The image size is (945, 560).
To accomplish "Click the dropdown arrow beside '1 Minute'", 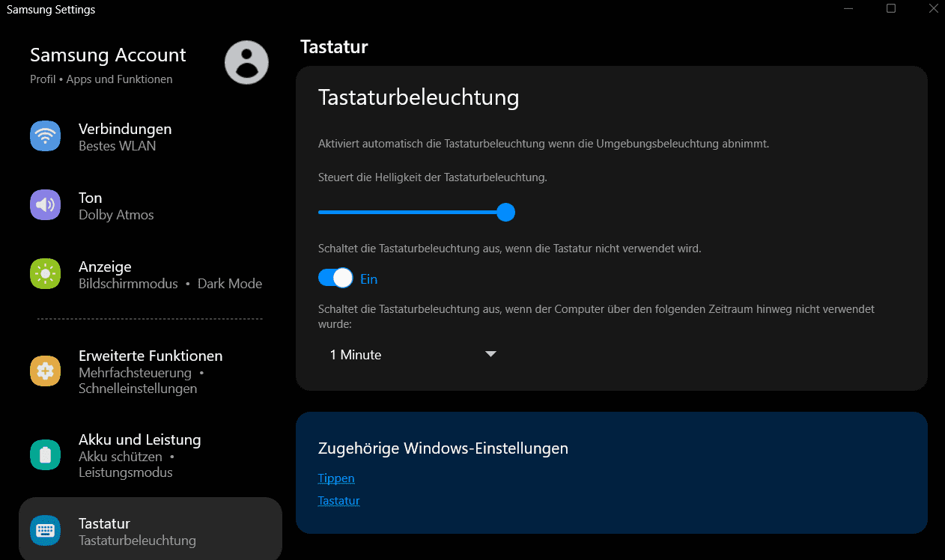I will [491, 354].
